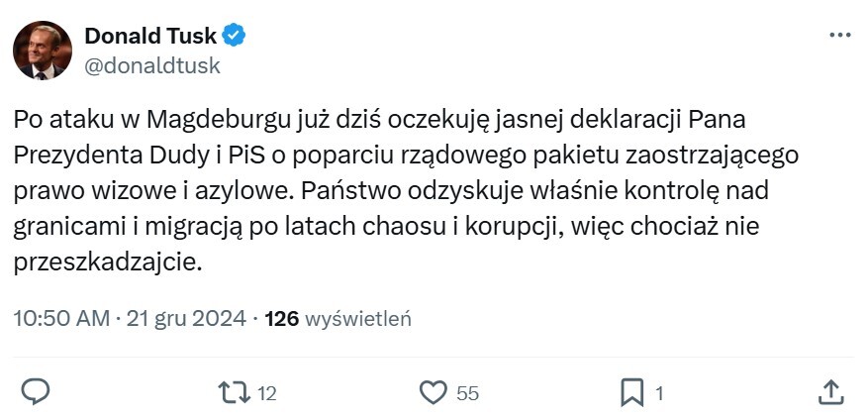Click the bookmark count 1

point(659,393)
